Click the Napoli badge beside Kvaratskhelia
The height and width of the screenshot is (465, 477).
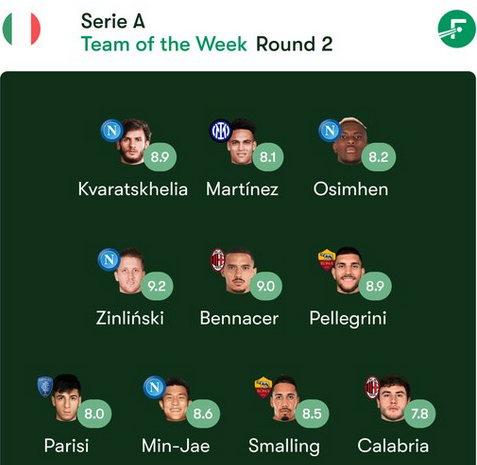(x=112, y=130)
